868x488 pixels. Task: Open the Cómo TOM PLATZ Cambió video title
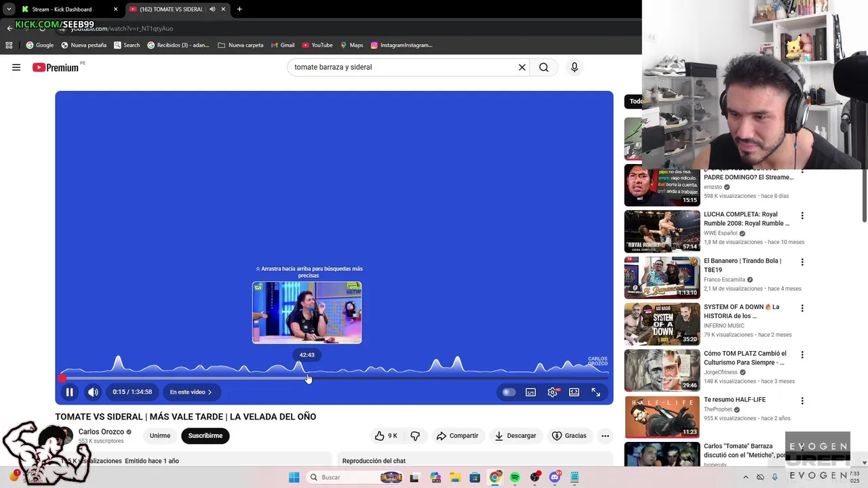(745, 358)
